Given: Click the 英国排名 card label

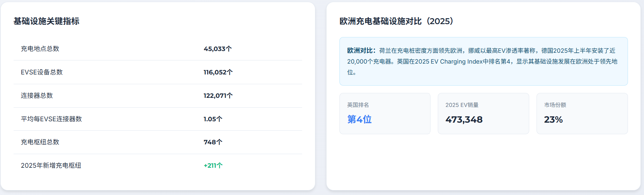Looking at the screenshot, I should (358, 105).
